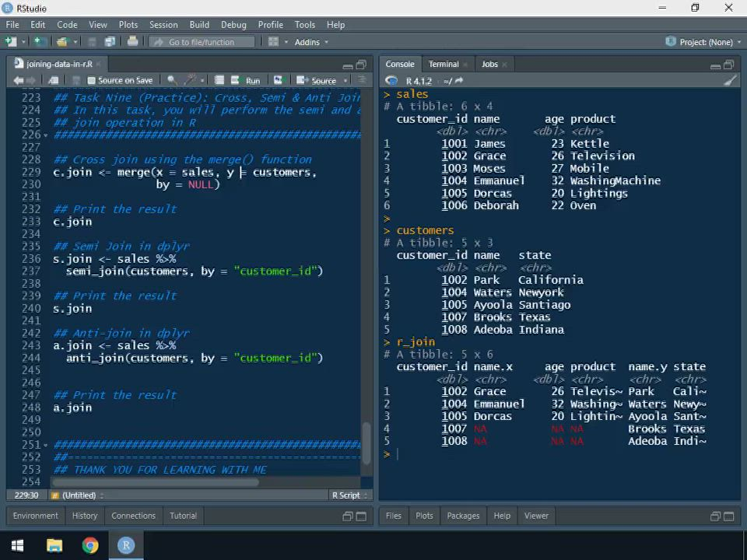Viewport: 747px width, 560px height.
Task: Click the clear console broom icon
Action: point(730,81)
